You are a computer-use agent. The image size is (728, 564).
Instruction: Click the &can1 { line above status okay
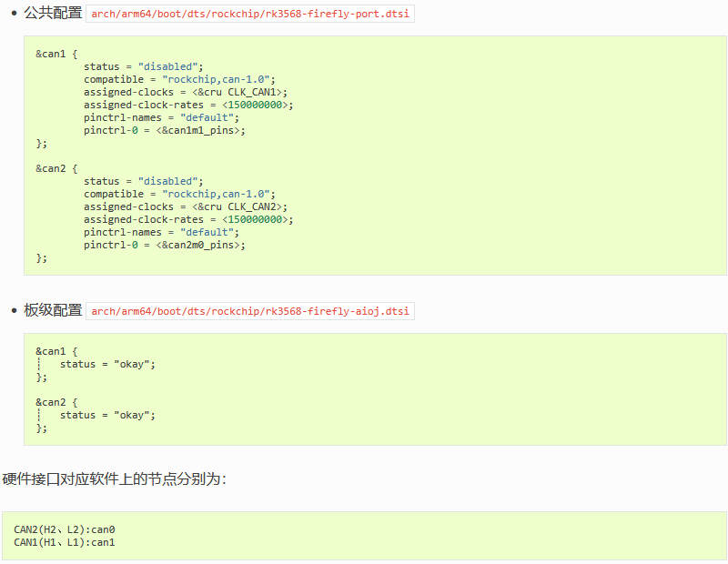(x=56, y=351)
